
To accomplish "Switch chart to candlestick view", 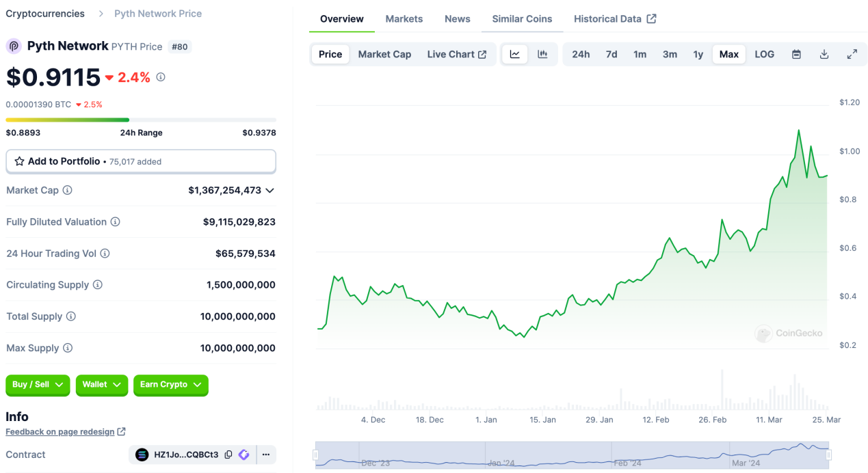I will tap(542, 53).
